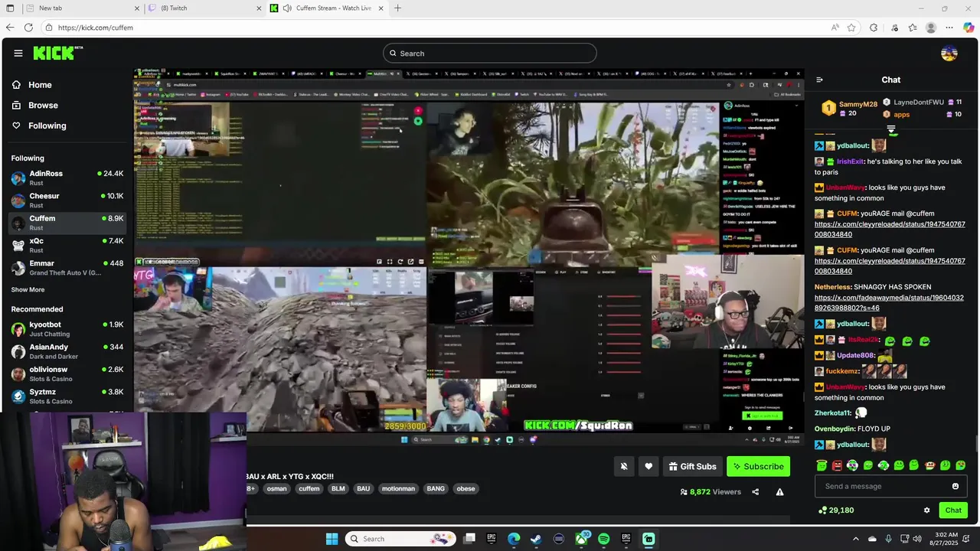Open Task View on the taskbar

point(469,539)
